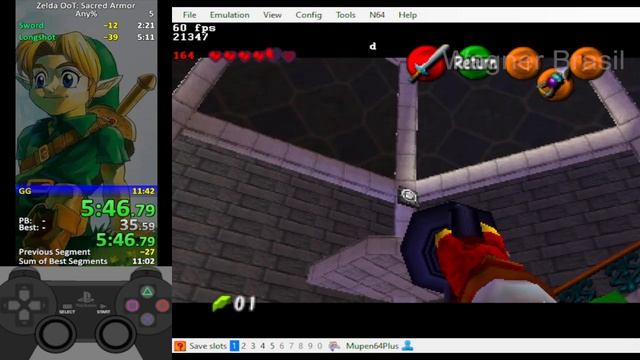Click the main green timer 5:46.79
640x360 pixels.
118,209
